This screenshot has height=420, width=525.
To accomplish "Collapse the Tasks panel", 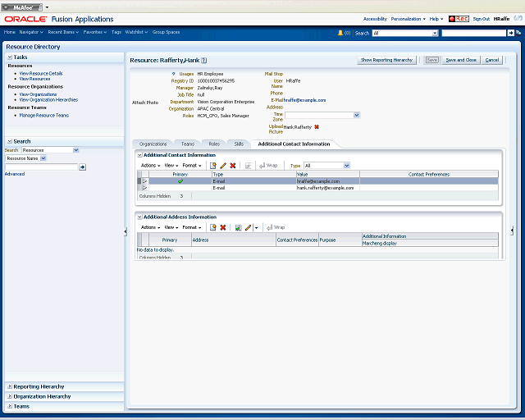I will [x=10, y=57].
